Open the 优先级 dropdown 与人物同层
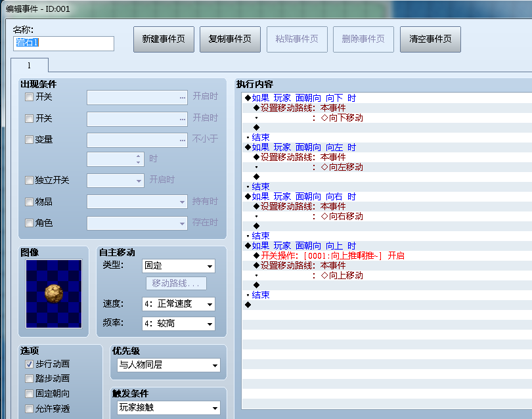532x419 pixels. coord(169,365)
